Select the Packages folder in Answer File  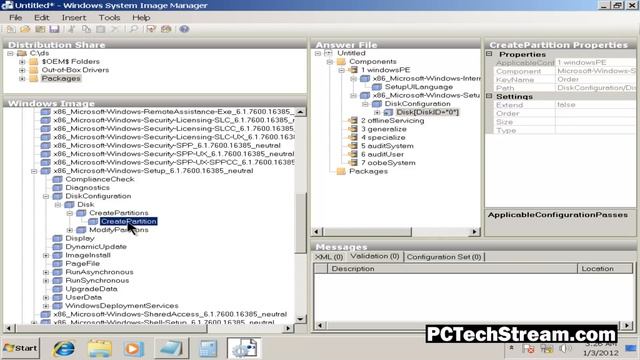pyautogui.click(x=368, y=171)
